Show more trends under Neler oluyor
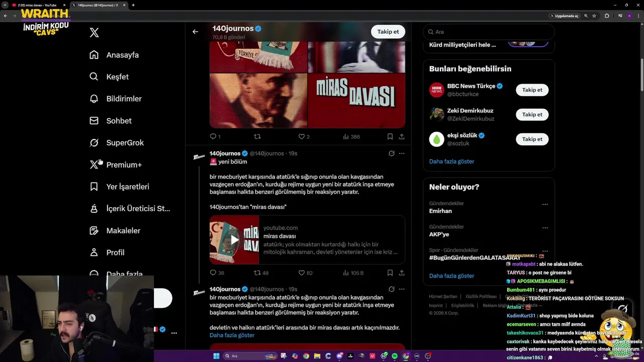The image size is (644, 362). click(451, 276)
